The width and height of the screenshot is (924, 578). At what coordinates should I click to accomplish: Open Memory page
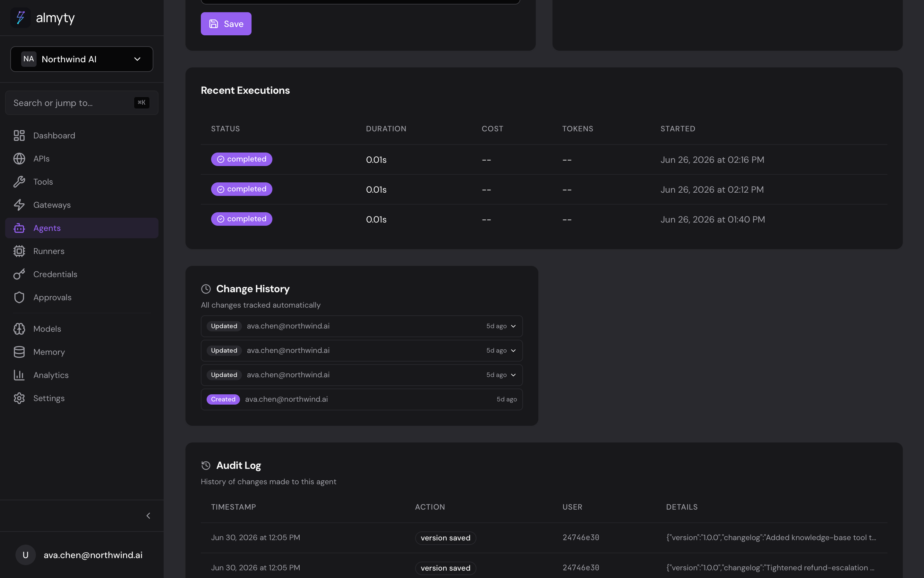coord(82,352)
